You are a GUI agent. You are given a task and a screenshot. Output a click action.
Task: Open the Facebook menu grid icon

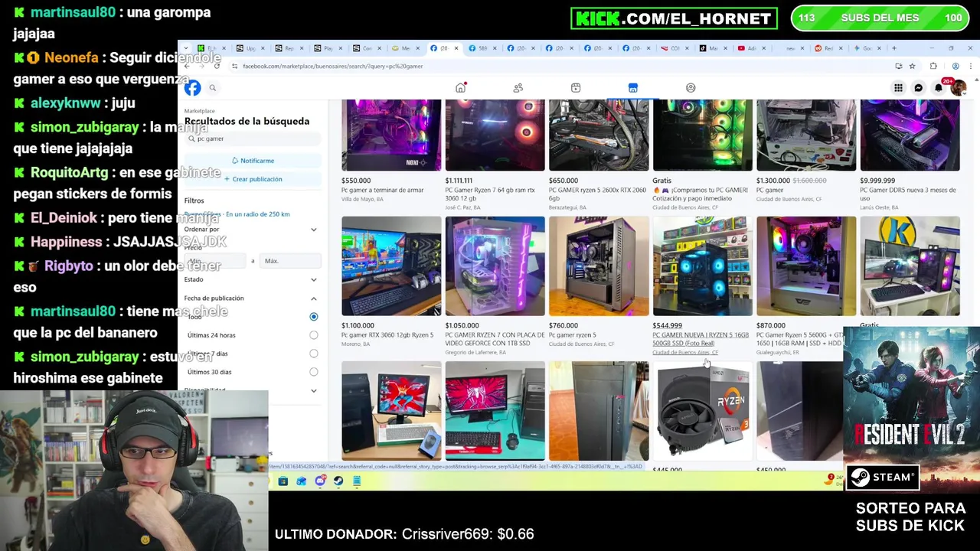pyautogui.click(x=898, y=88)
